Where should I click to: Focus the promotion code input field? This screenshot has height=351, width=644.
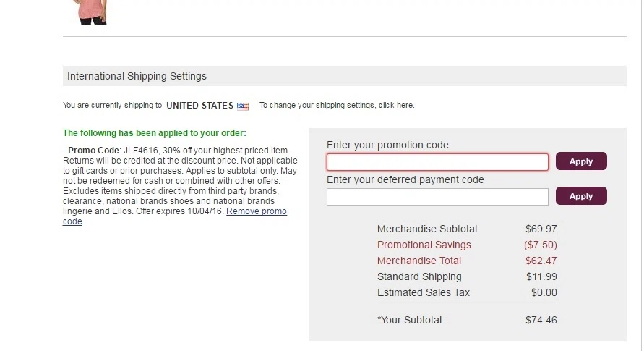tap(437, 162)
